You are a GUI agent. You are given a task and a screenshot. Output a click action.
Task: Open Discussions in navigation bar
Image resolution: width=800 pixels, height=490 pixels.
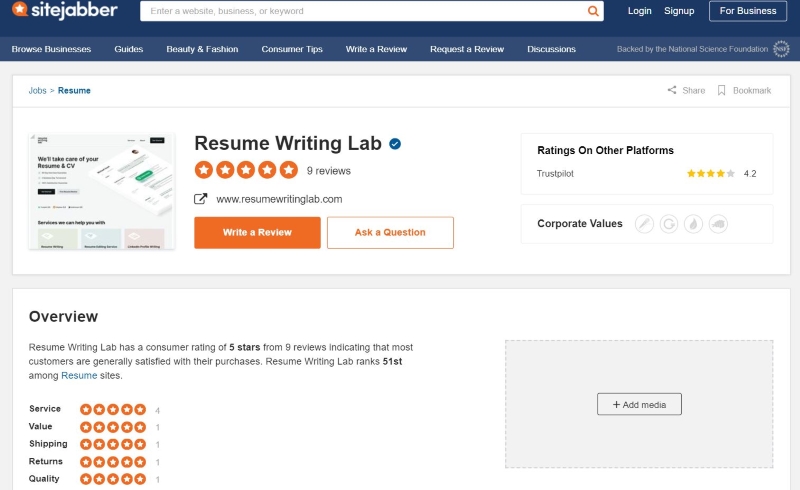point(551,49)
